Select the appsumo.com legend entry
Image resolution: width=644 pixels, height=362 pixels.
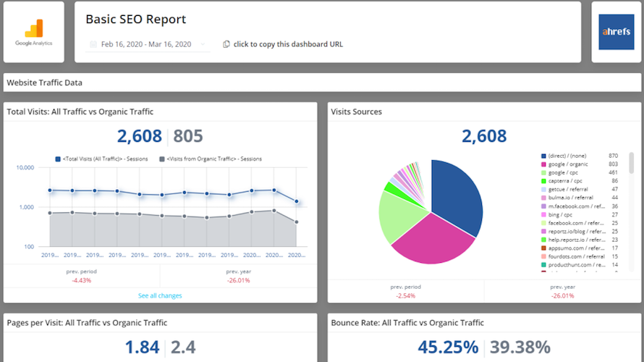pyautogui.click(x=579, y=248)
